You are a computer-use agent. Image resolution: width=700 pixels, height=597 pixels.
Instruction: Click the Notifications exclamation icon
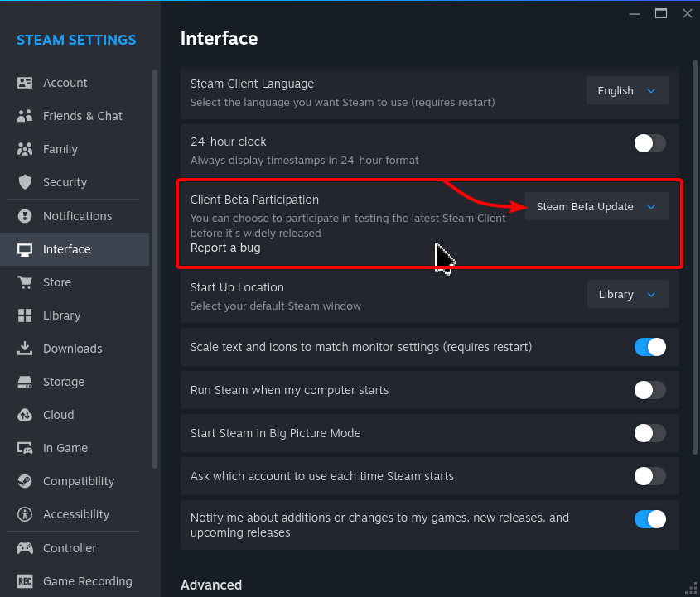[x=25, y=216]
